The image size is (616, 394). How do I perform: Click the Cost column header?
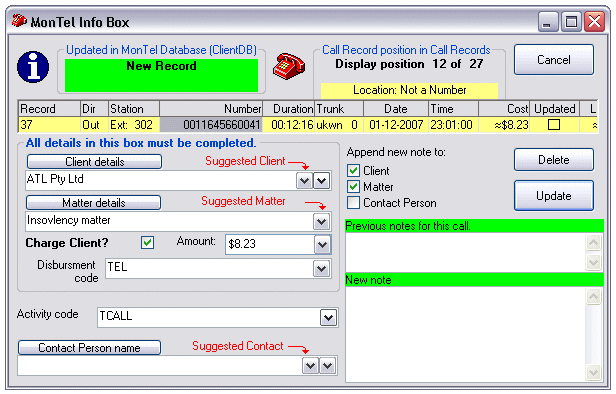point(504,108)
